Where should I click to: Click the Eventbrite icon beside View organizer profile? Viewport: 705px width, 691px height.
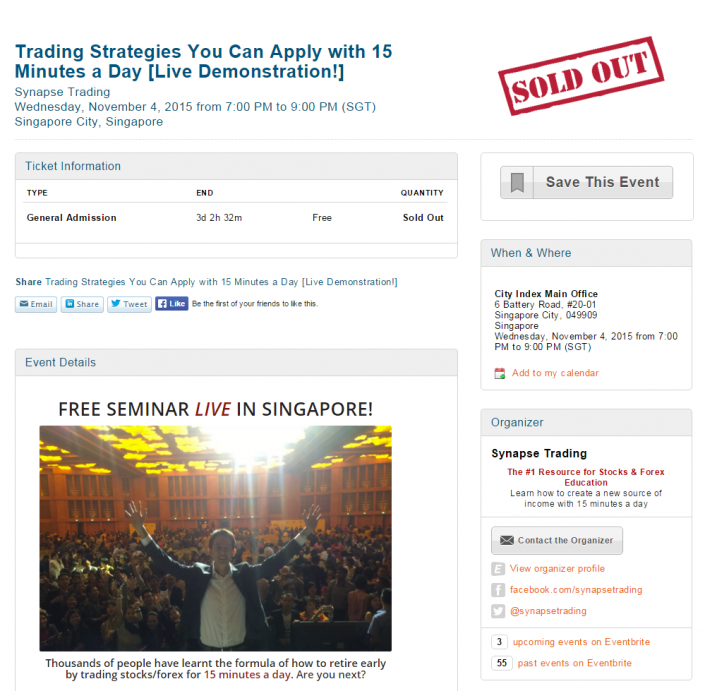(x=498, y=569)
